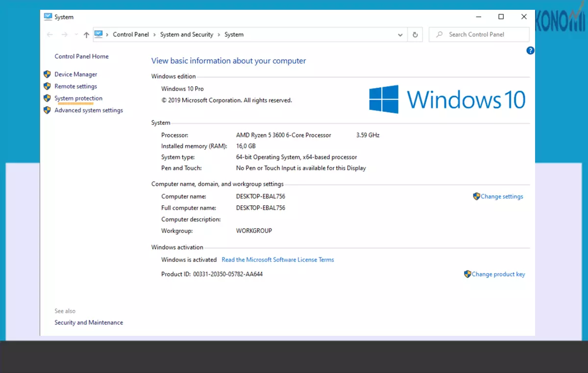Click the System window title bar icon
The width and height of the screenshot is (588, 373).
click(48, 17)
